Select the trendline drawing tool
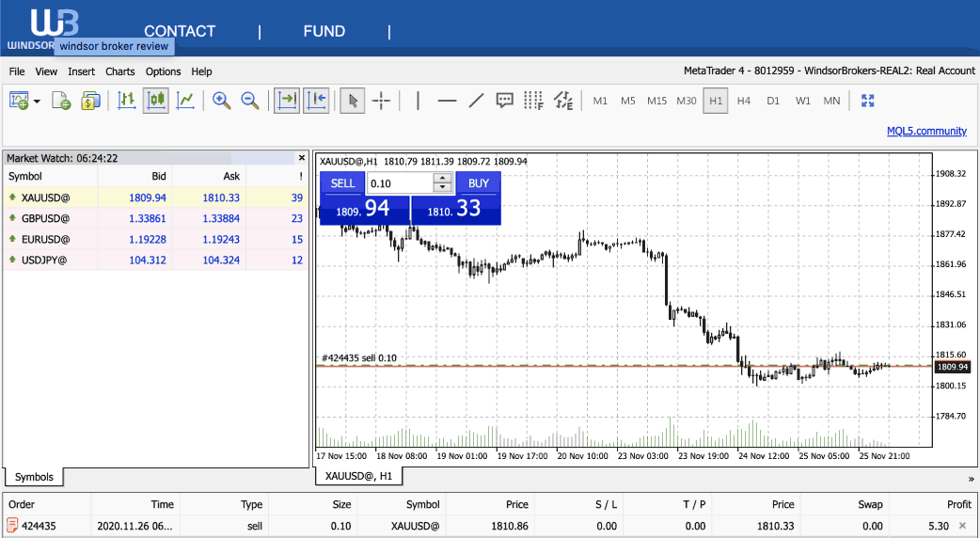This screenshot has width=980, height=538. (x=476, y=100)
